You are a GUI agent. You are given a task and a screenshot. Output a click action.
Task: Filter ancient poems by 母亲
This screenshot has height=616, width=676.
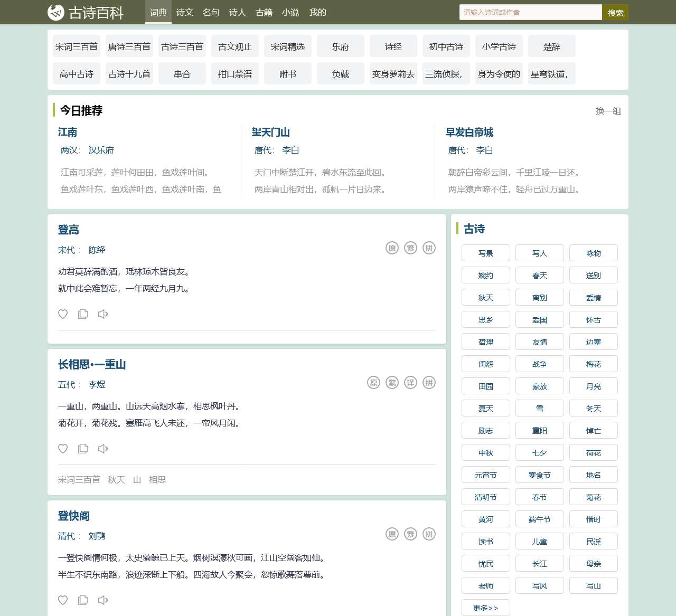[594, 563]
